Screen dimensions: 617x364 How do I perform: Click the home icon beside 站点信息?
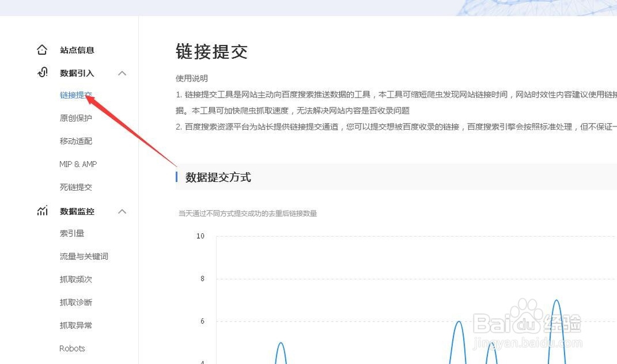(x=42, y=50)
